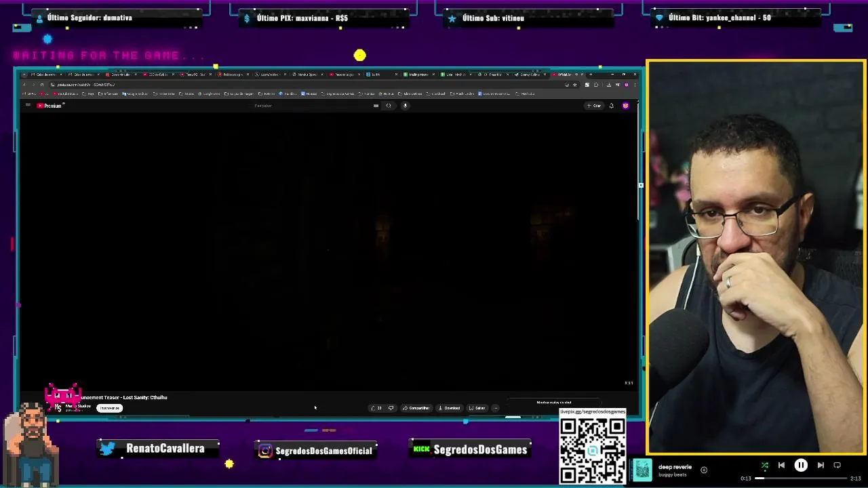Click the YouTube search magnifier button
Screen dimensions: 868x488
389,106
